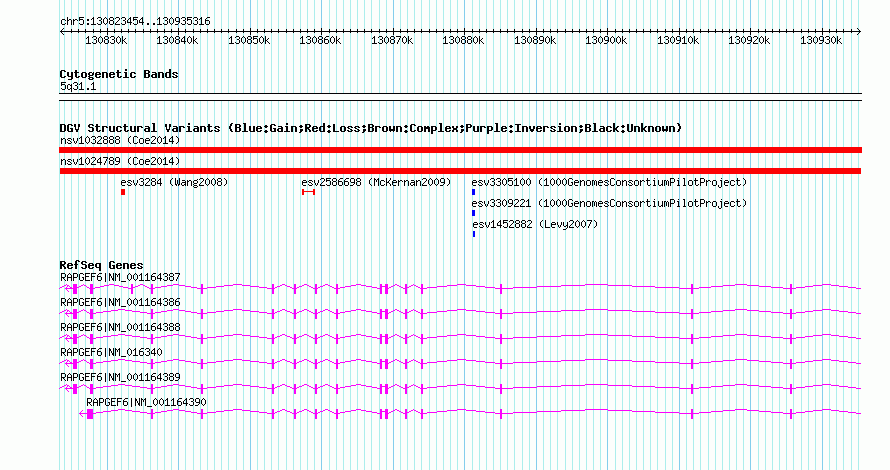Viewport: 890px width, 470px height.
Task: Click the nsv1032888 (Coe2014) variant label
Action: coord(120,140)
